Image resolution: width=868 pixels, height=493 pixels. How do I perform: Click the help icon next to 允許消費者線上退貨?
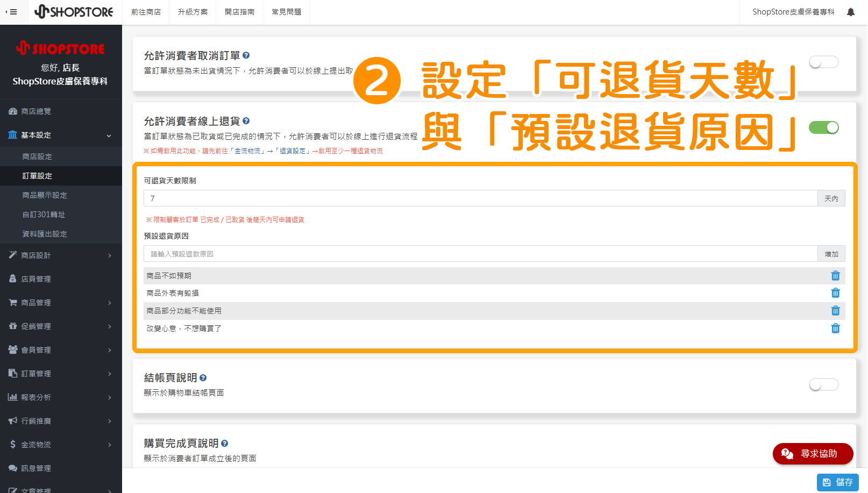point(246,121)
